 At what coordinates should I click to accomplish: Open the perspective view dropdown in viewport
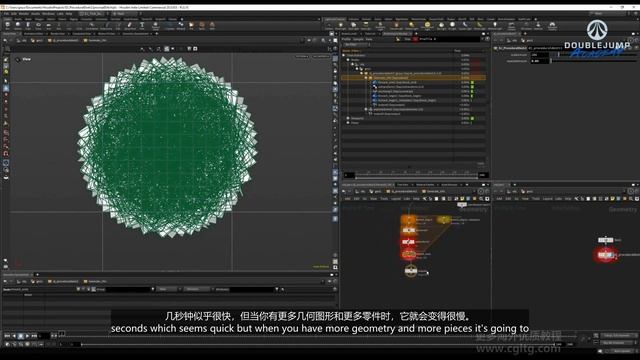point(301,57)
